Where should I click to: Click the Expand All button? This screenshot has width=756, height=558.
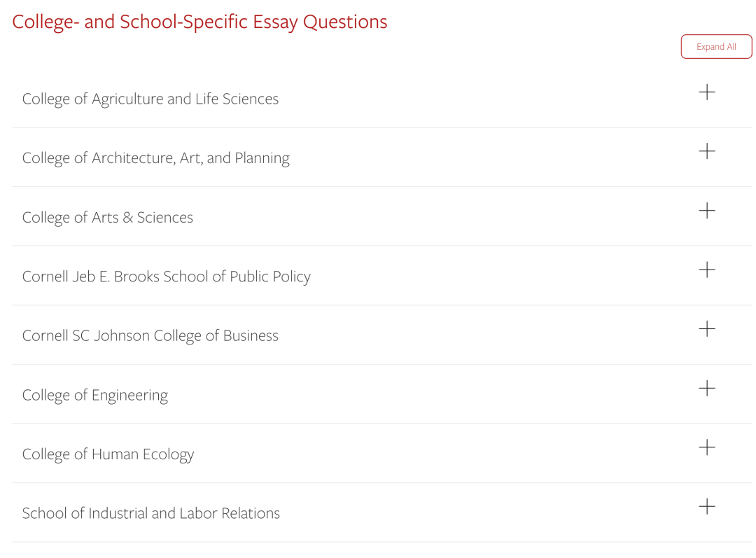[x=716, y=47]
